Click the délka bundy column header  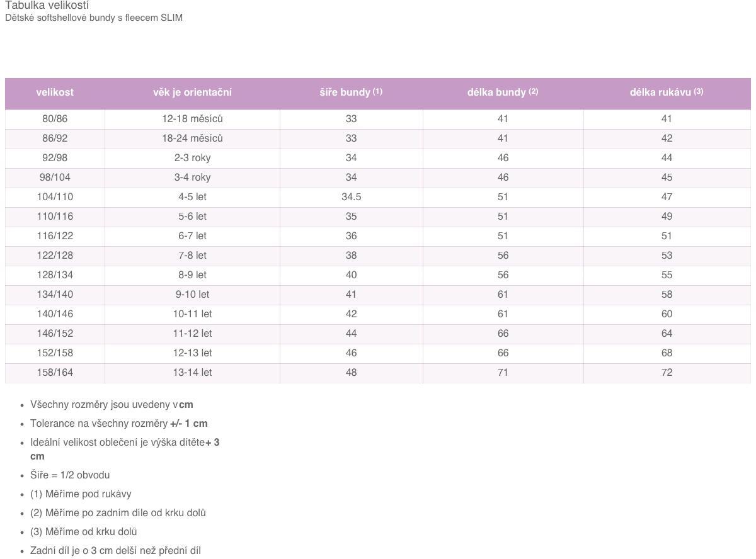pos(503,93)
